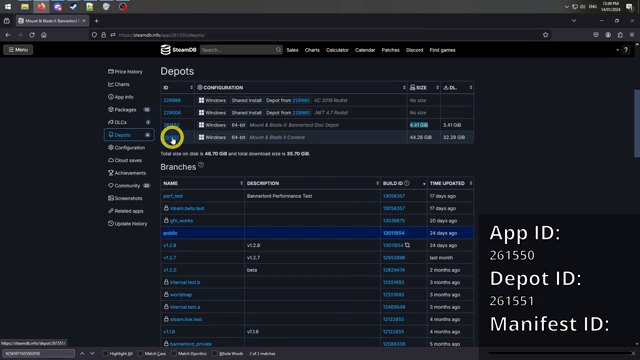Open the Sales menu item
Screen dimensions: 640x360
292,50
